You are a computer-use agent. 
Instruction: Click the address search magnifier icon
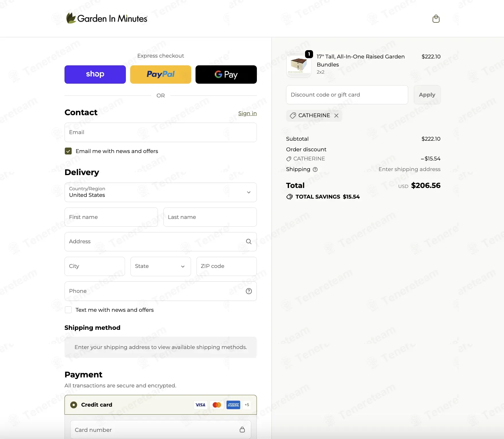pyautogui.click(x=249, y=242)
